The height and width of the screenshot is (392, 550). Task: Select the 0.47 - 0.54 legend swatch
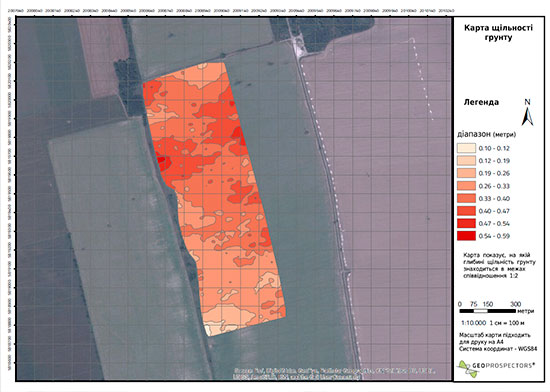click(x=466, y=223)
